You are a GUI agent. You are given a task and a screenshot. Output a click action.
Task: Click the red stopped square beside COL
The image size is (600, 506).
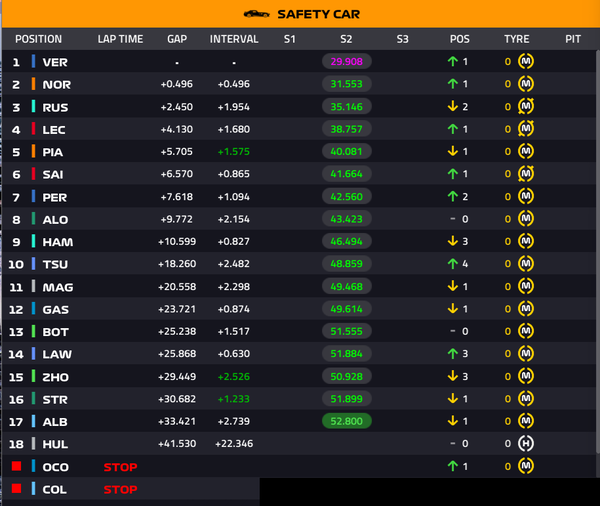pos(16,490)
